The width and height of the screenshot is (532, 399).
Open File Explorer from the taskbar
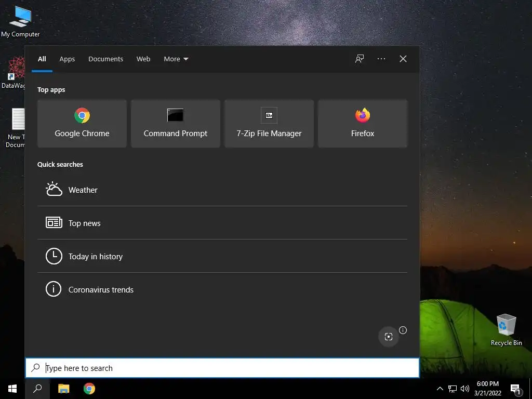click(x=63, y=389)
